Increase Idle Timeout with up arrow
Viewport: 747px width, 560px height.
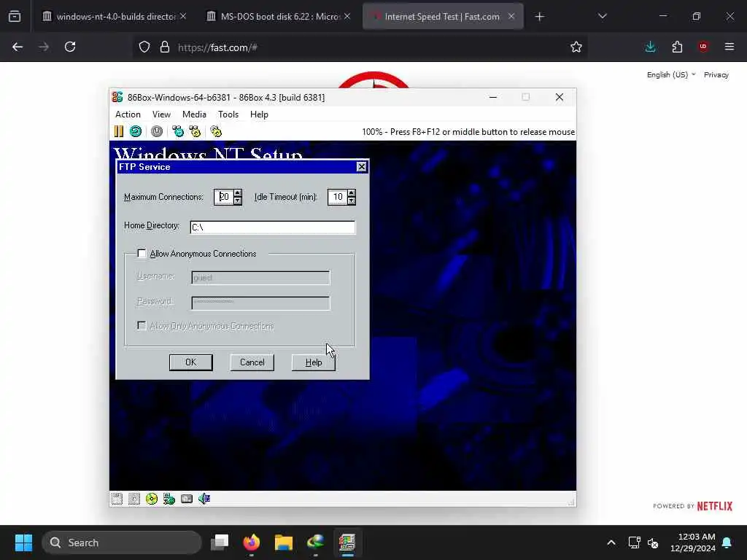pos(352,192)
